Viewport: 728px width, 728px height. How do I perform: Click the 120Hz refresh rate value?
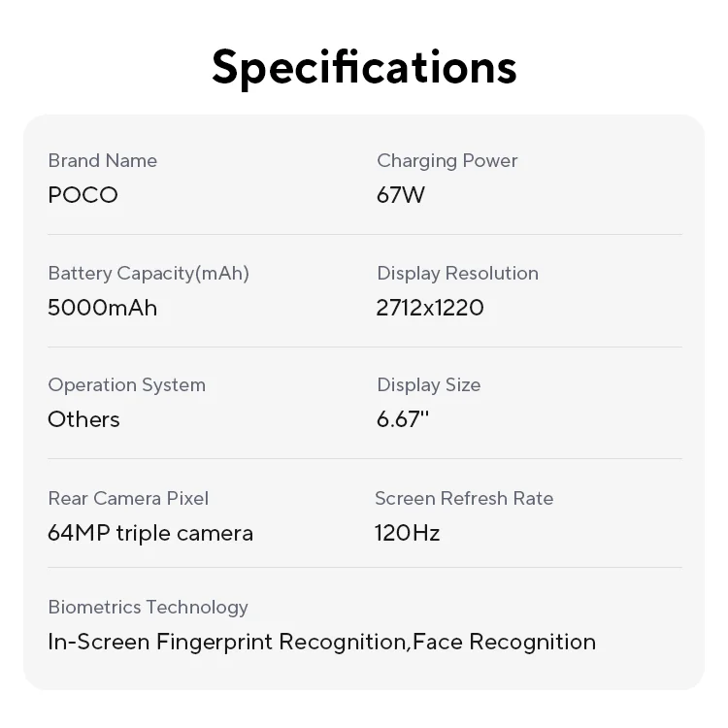407,533
